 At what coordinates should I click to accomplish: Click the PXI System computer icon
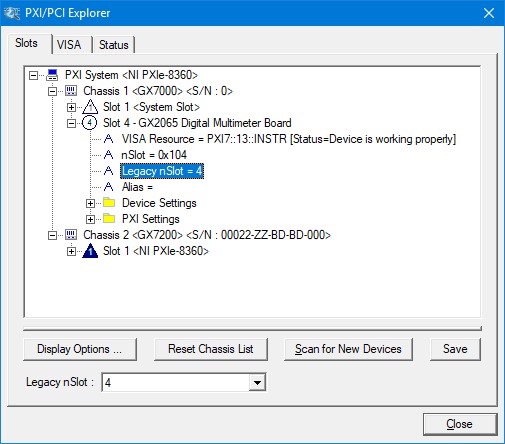tap(52, 75)
